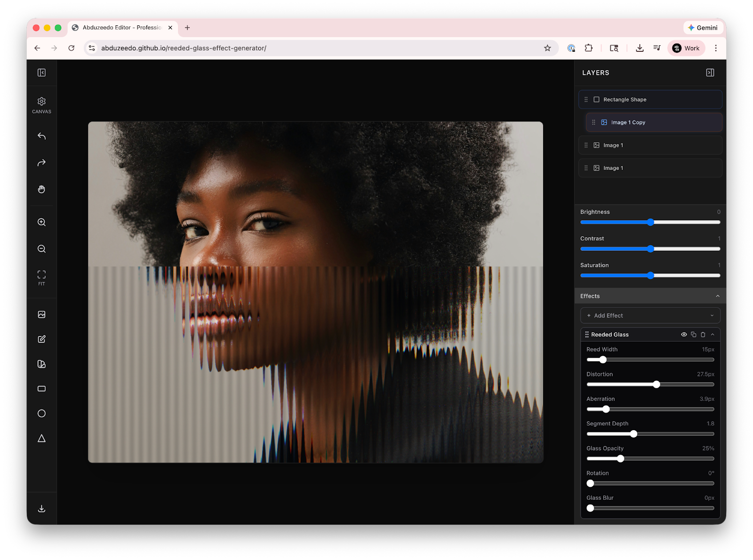The width and height of the screenshot is (753, 560).
Task: Open the Add Effect dropdown
Action: coord(650,315)
